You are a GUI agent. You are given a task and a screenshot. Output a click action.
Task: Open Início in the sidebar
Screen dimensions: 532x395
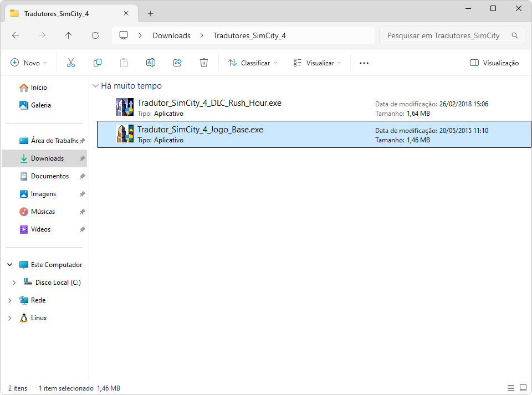39,88
